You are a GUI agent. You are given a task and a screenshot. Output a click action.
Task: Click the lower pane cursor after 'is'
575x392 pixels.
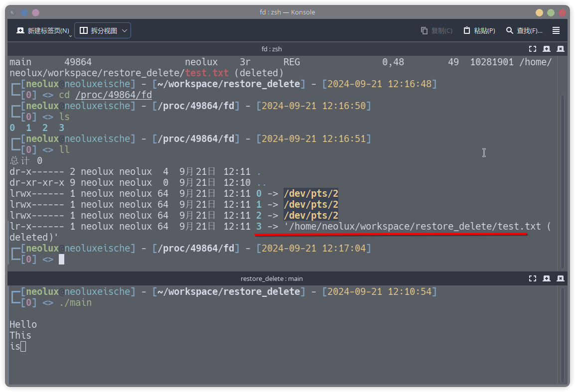click(x=23, y=346)
